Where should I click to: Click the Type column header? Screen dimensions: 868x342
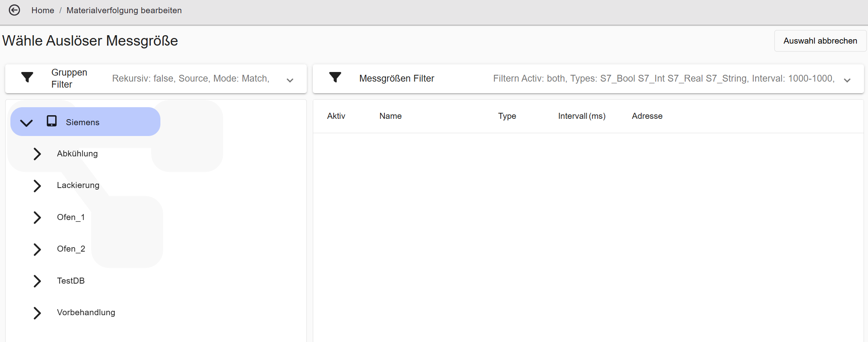click(x=507, y=116)
